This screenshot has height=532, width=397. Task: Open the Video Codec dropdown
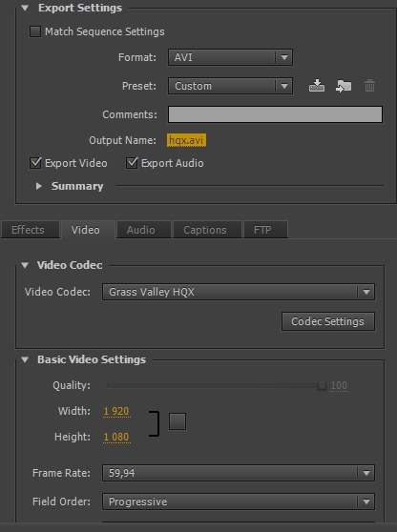point(239,292)
